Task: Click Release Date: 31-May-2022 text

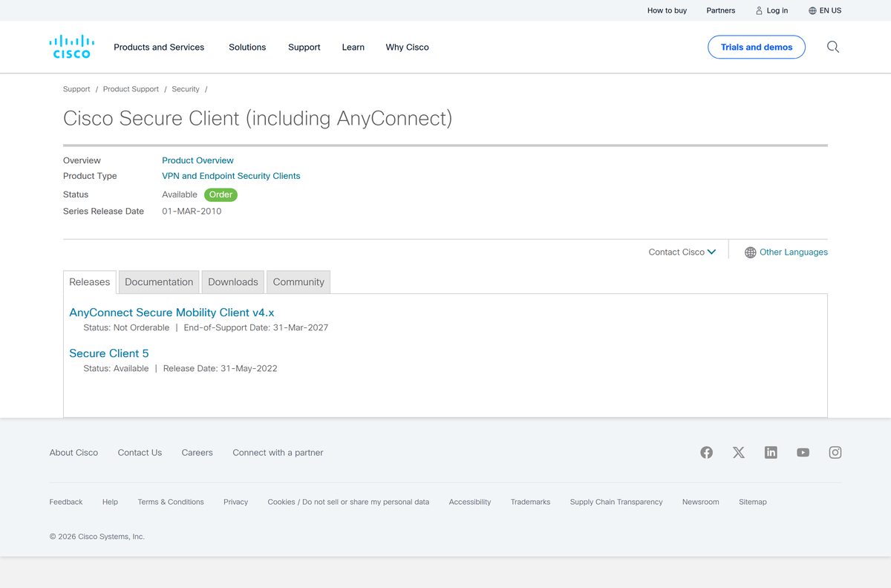Action: [220, 368]
